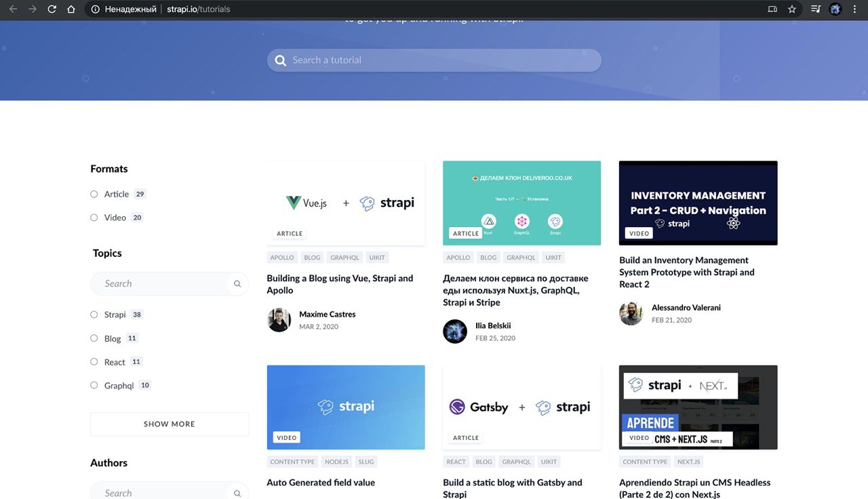
Task: Click the blue Strapi video thumbnail
Action: [346, 407]
